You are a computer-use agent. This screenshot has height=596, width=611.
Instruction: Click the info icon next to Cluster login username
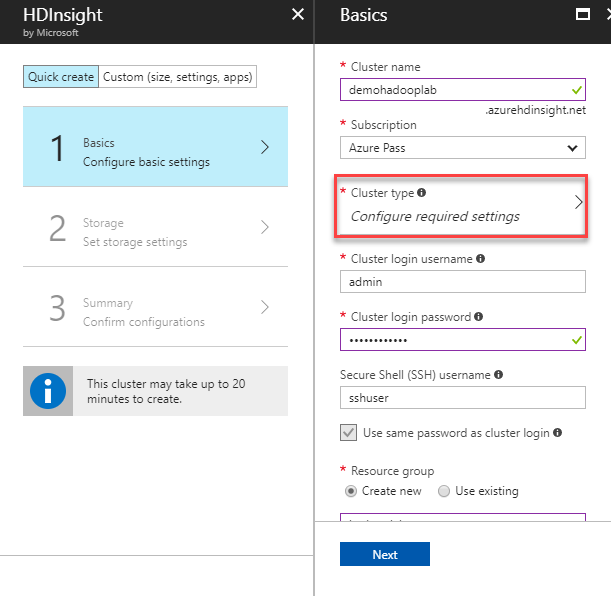(x=482, y=259)
